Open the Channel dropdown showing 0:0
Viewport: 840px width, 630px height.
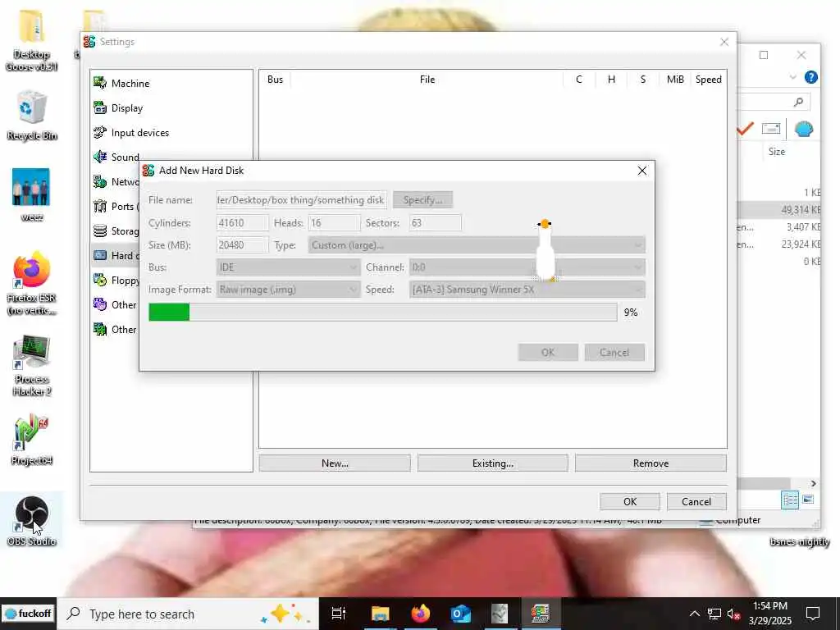pos(527,267)
